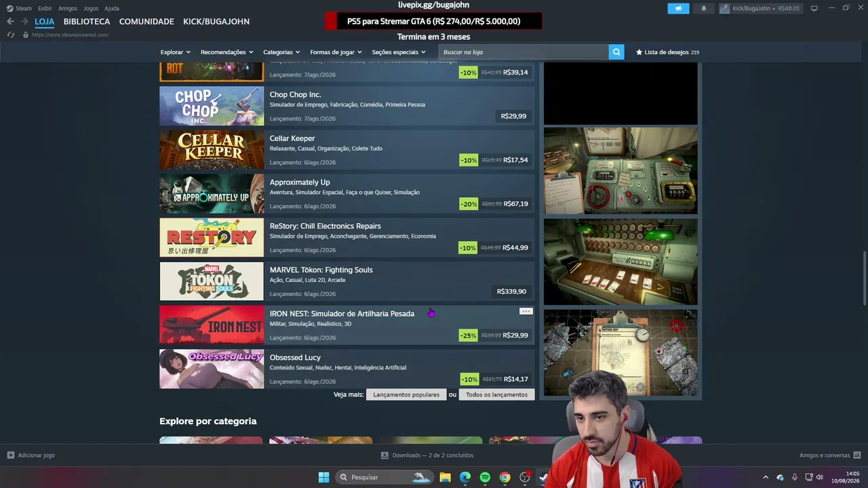This screenshot has height=488, width=868.
Task: Click the Downloads status icon
Action: pyautogui.click(x=384, y=455)
